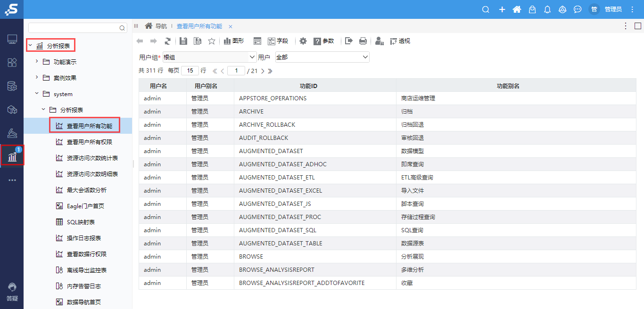Click the report view layout icon
This screenshot has height=309, width=644.
point(257,41)
